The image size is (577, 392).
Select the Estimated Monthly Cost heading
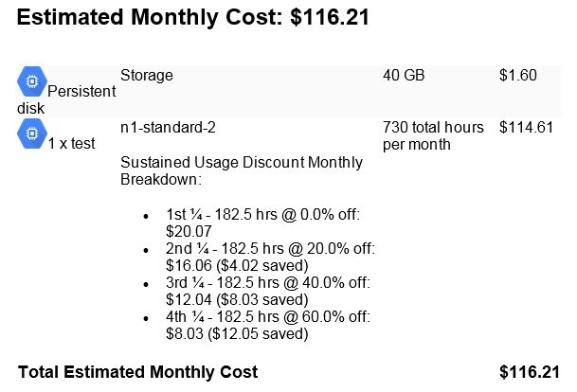point(193,17)
